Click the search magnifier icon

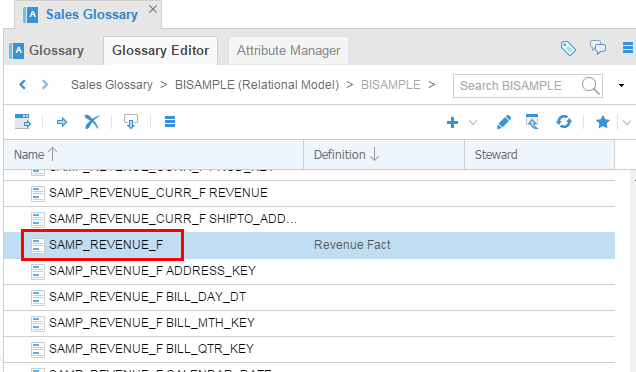(x=590, y=86)
